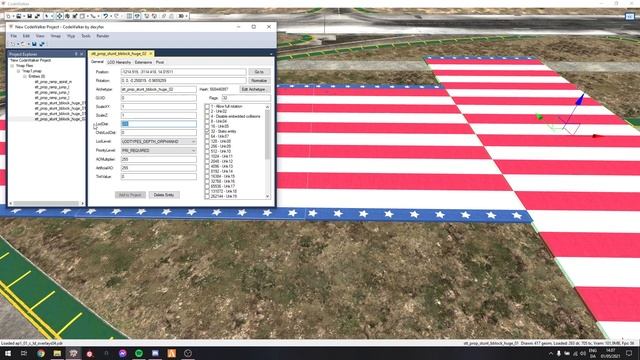Switch to the Extensions tab
640x360 pixels.
[x=143, y=62]
